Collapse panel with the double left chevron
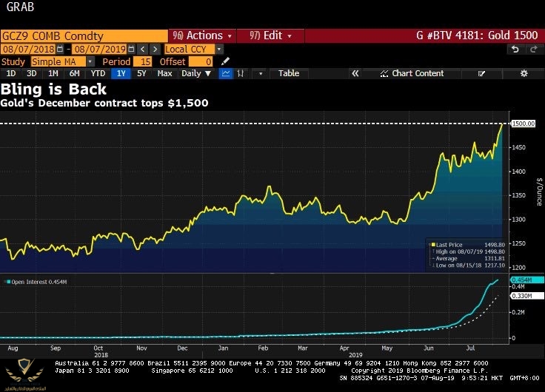 355,73
